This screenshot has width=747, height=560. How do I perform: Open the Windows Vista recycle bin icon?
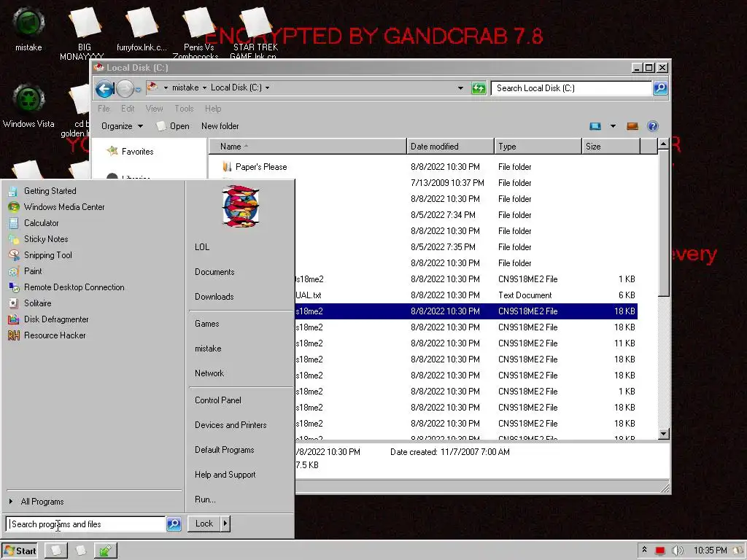click(28, 106)
